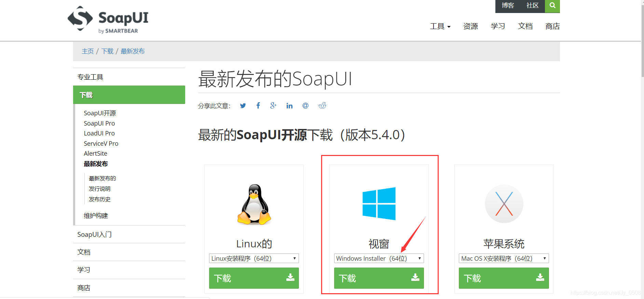Screen dimensions: 644x299
Task: Open 维护构建 in sidebar
Action: click(96, 216)
